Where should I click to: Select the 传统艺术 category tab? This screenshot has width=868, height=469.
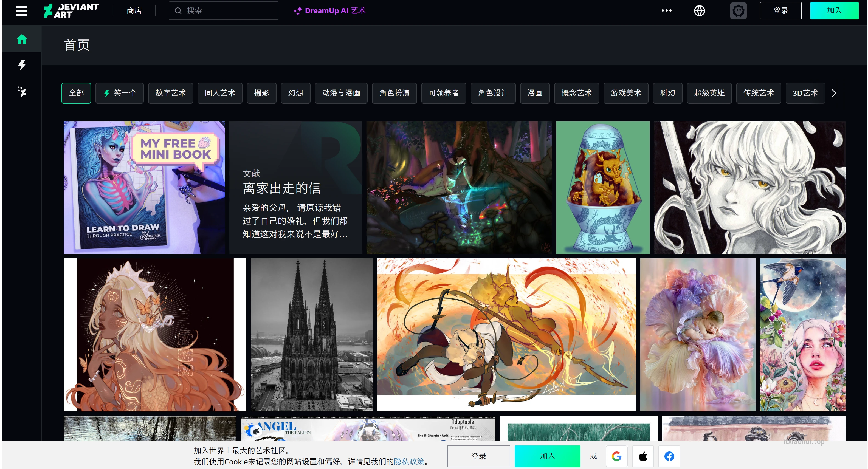tap(759, 93)
